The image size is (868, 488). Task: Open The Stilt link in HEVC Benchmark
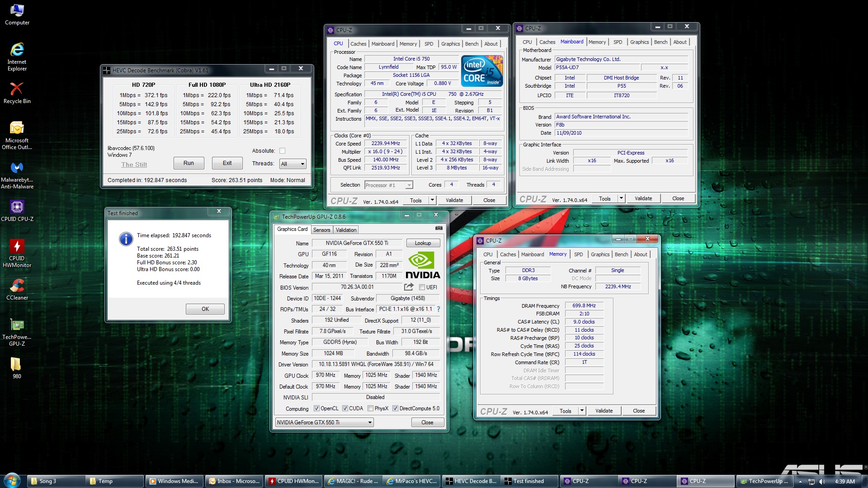(134, 164)
